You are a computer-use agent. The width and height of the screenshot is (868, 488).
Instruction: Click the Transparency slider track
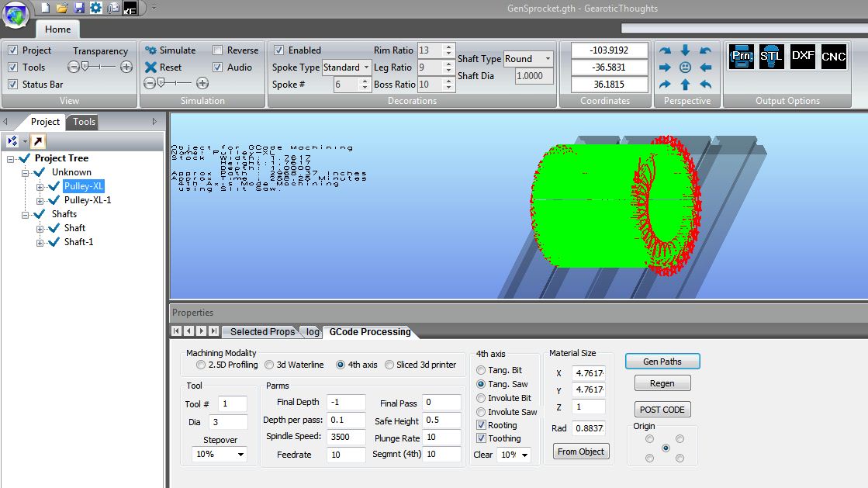click(x=100, y=67)
